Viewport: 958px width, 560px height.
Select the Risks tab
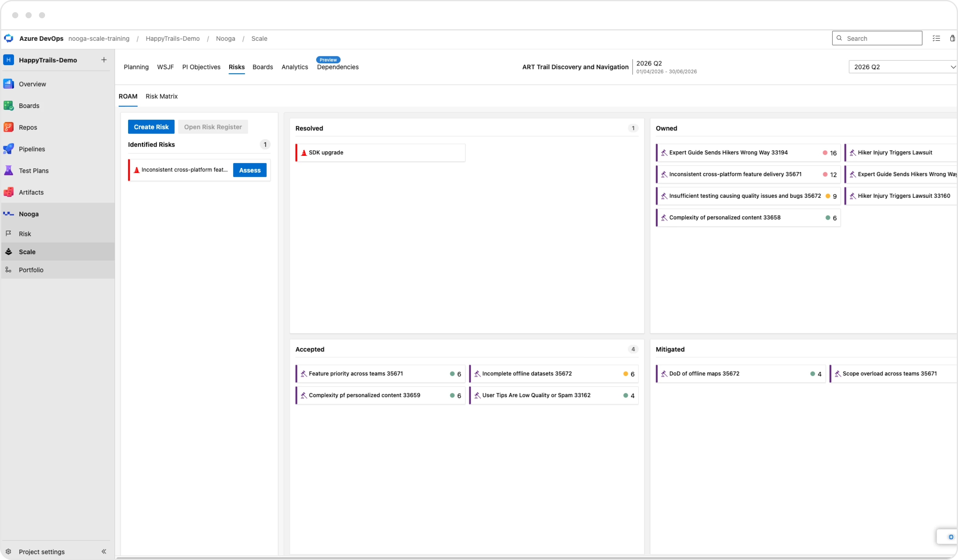pyautogui.click(x=236, y=67)
